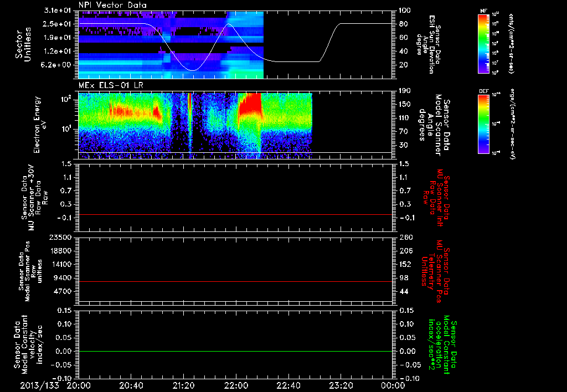
Task: Click the DEF color bar units label
Action: tap(512, 124)
